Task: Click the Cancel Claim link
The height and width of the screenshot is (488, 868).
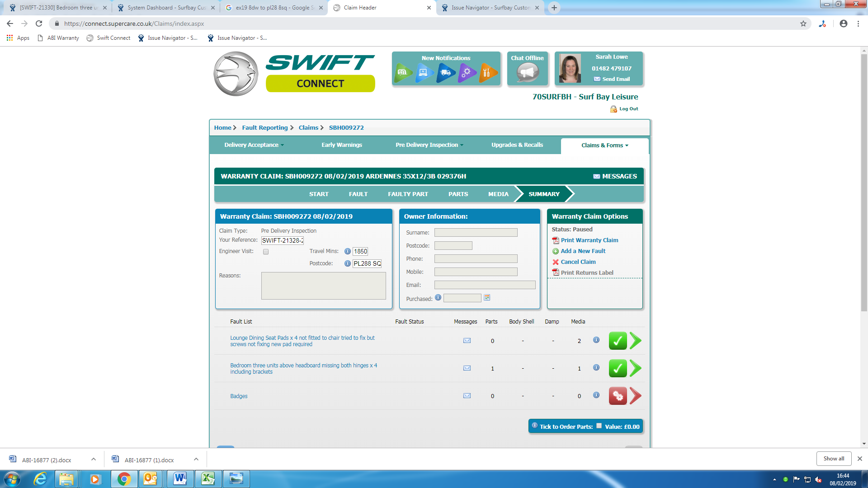Action: 578,262
